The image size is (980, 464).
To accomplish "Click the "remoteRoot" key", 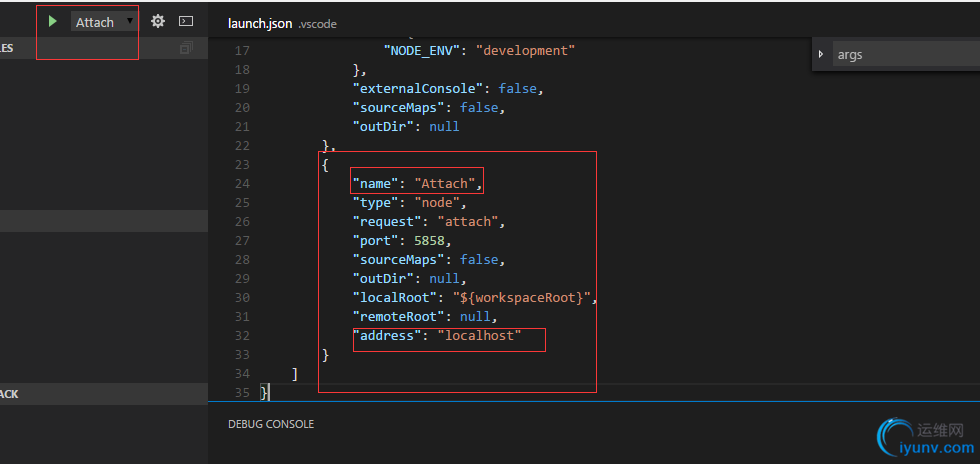I will click(398, 316).
